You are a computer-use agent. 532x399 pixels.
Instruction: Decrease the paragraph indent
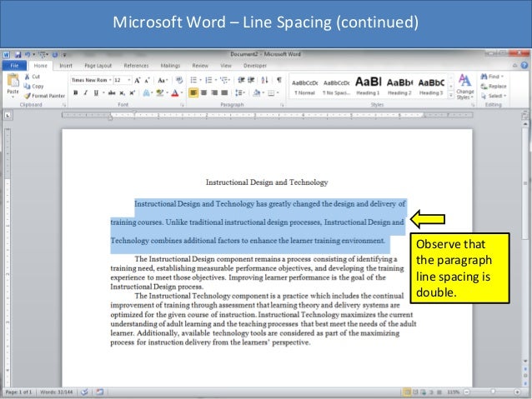(x=241, y=80)
